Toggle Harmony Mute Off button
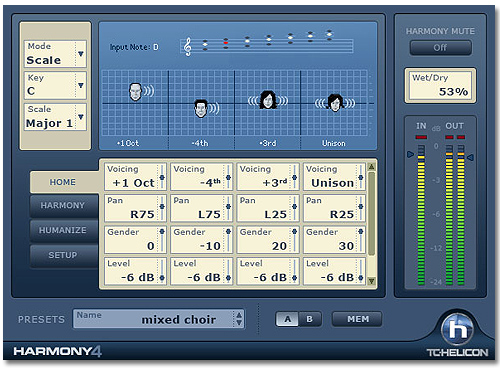500x370 pixels. coord(441,48)
